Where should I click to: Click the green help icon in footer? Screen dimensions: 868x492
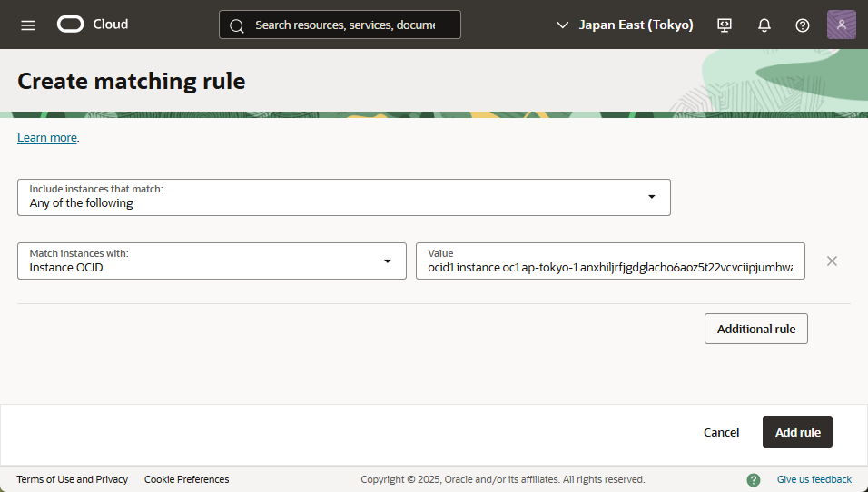coord(754,479)
